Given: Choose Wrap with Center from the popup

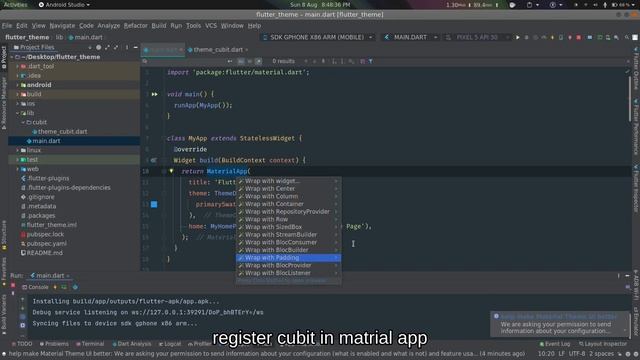Looking at the screenshot, I should coord(288,189).
